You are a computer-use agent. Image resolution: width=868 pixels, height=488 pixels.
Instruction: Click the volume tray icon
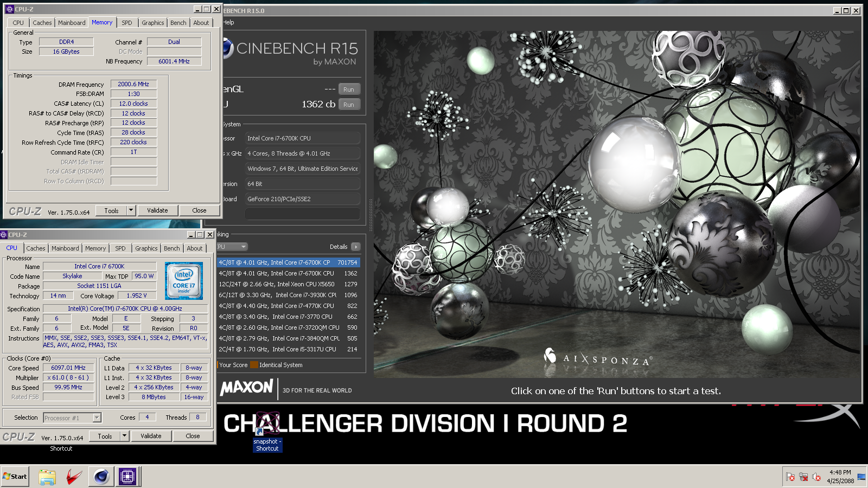(x=816, y=477)
